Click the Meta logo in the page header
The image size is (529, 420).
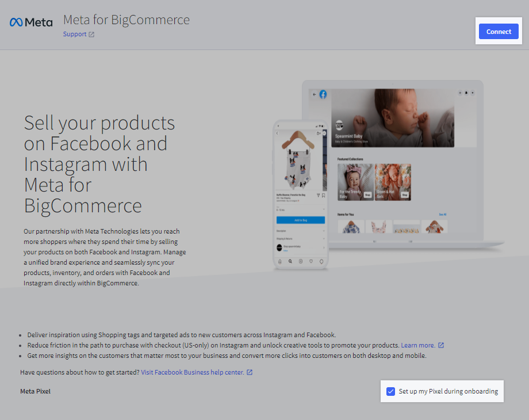(x=30, y=22)
